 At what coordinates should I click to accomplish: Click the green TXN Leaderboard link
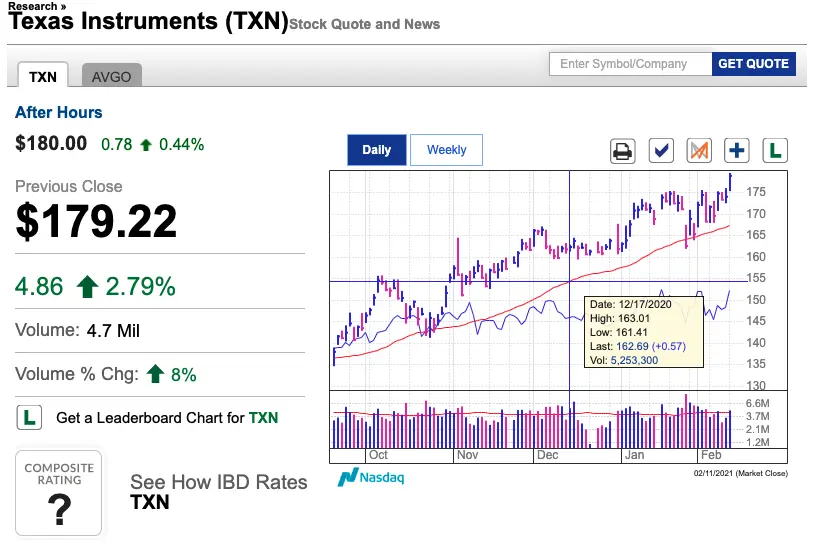click(263, 417)
